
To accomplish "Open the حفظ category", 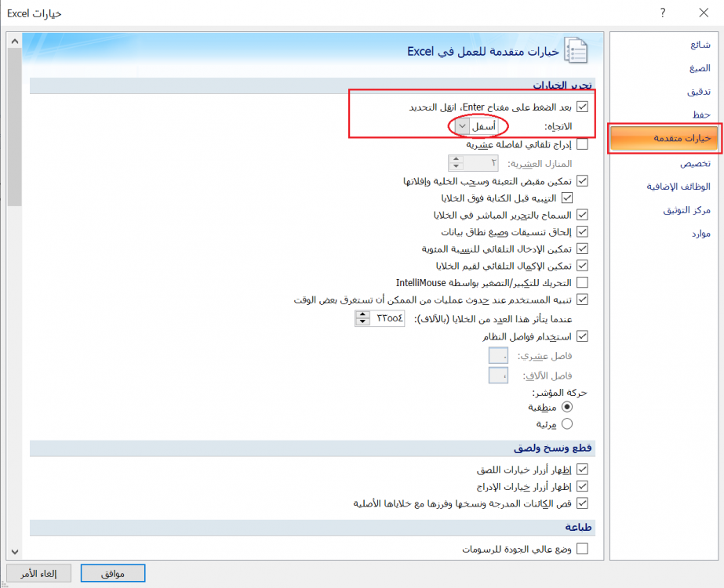I will pyautogui.click(x=701, y=114).
